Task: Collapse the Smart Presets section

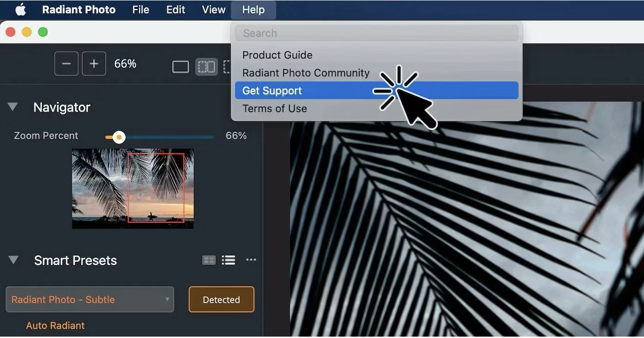Action: 13,260
